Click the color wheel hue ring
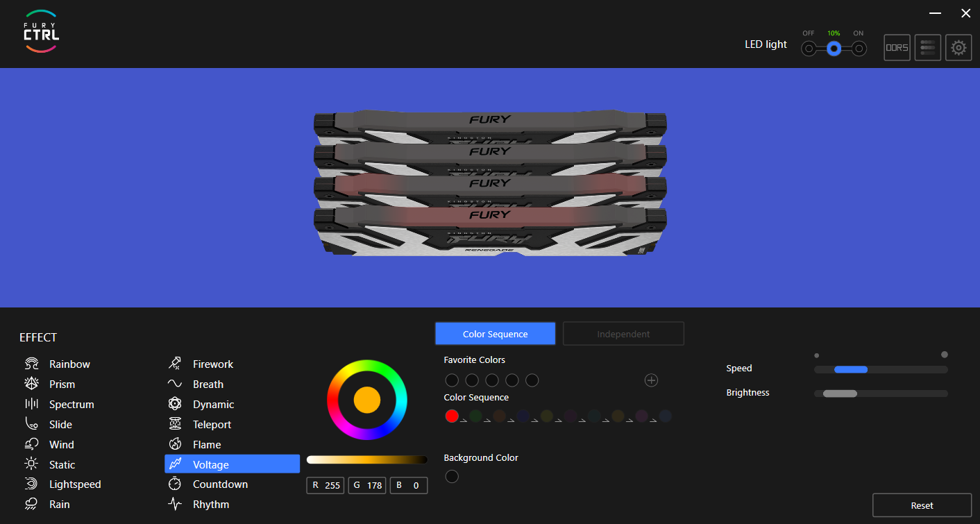The height and width of the screenshot is (524, 980). 367,364
